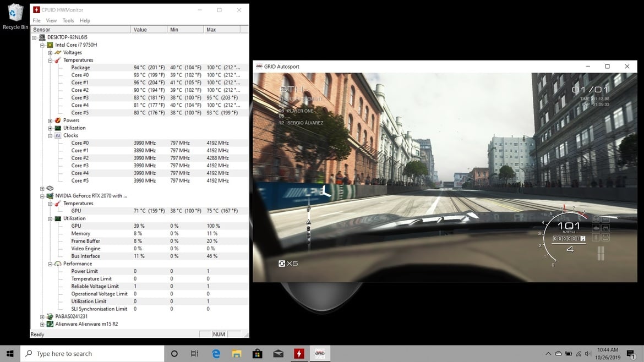Click the CPUID HWMonitor title bar icon
This screenshot has height=362, width=644.
click(x=36, y=10)
